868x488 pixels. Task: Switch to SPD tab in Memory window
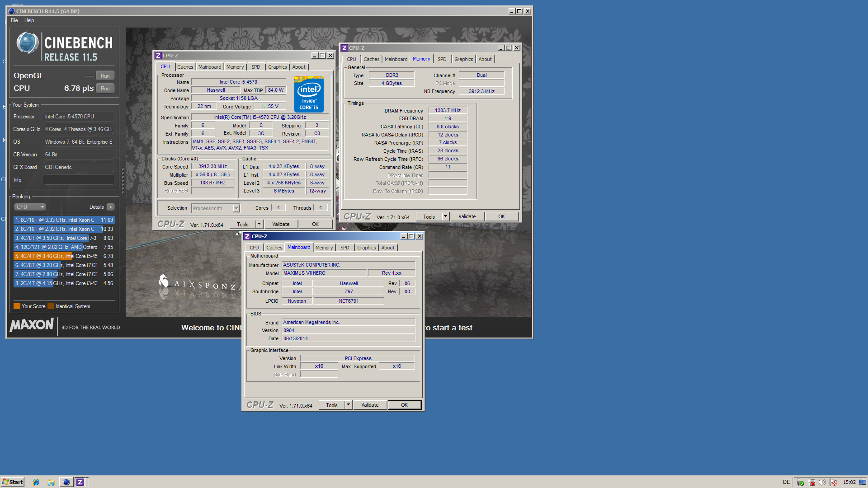tap(442, 59)
